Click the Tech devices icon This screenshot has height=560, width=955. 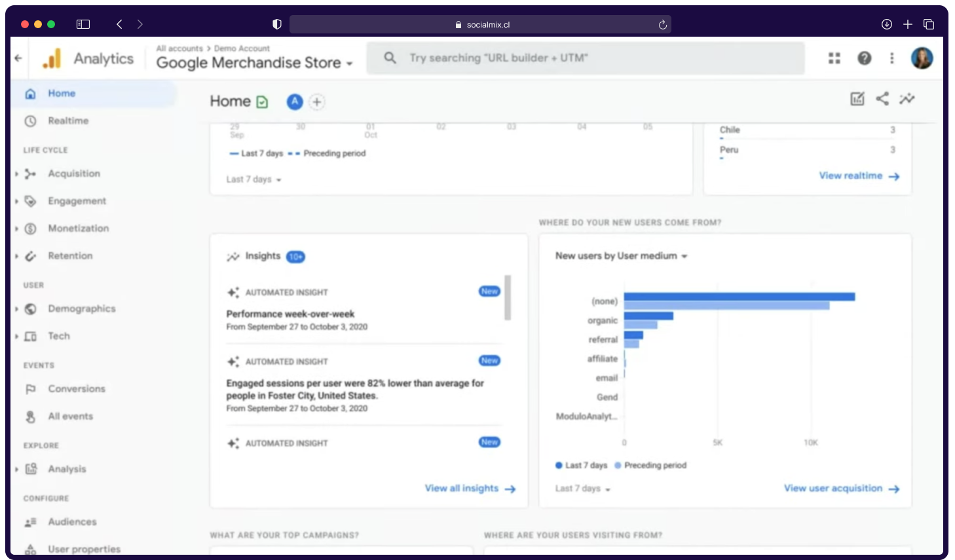click(x=30, y=336)
